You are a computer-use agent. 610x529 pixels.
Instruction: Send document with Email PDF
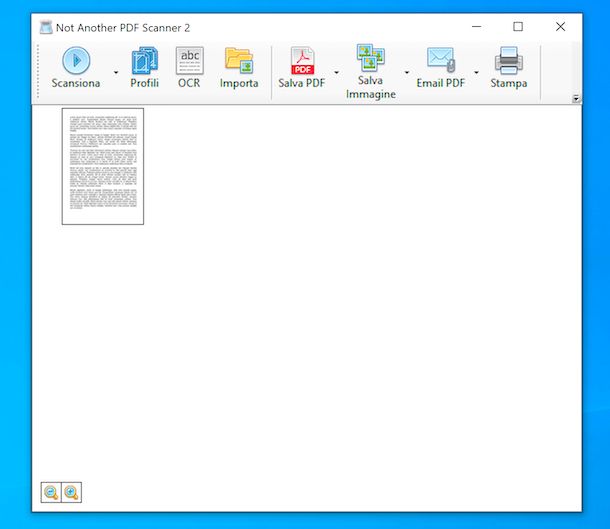tap(441, 68)
